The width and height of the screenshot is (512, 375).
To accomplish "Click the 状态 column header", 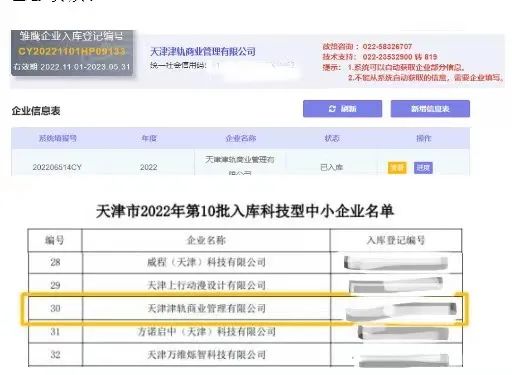I will tap(332, 138).
